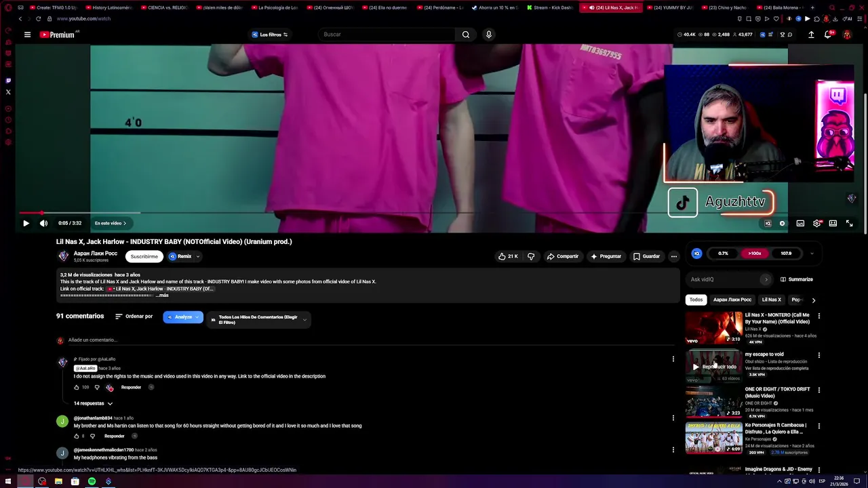Open Spotify from the taskbar
Screen dimensions: 868x488
click(92, 481)
